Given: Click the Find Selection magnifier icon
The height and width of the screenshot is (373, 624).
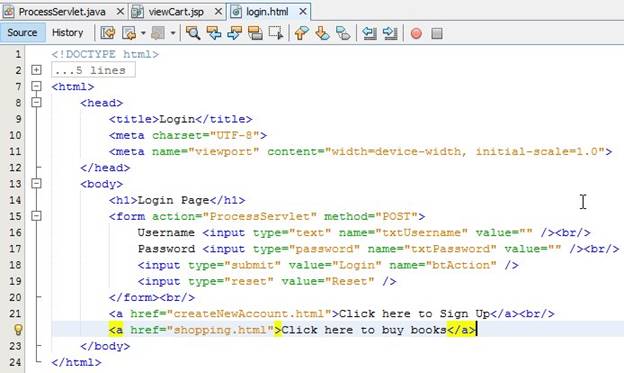Looking at the screenshot, I should point(193,33).
